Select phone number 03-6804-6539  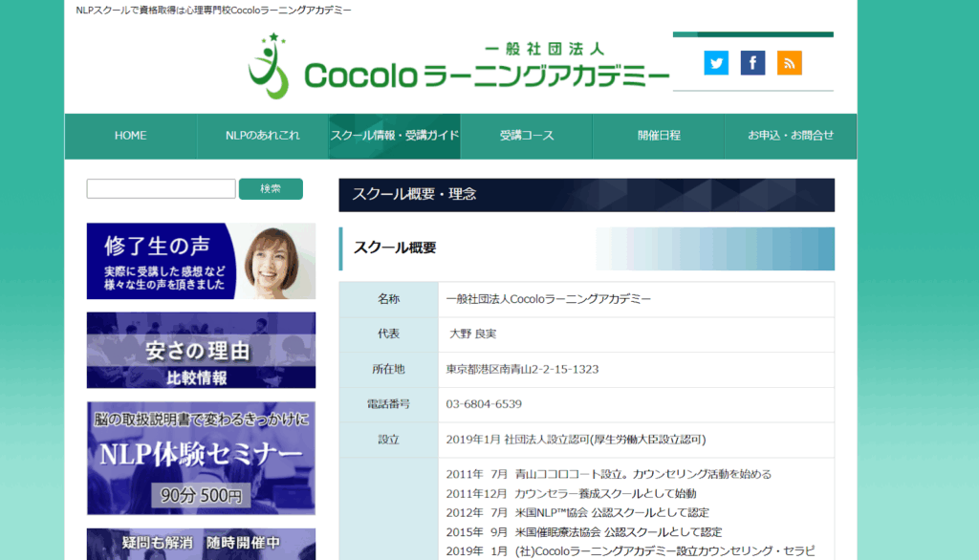coord(484,404)
